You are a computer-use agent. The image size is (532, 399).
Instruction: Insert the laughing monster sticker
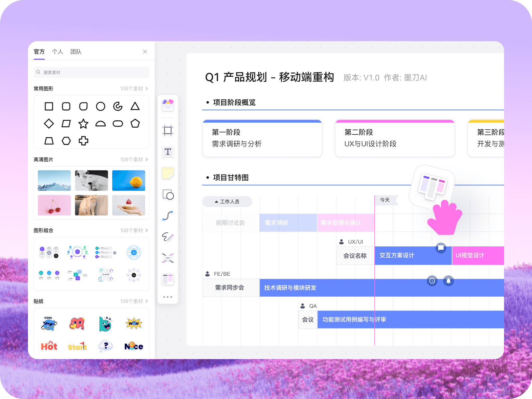coord(105,324)
